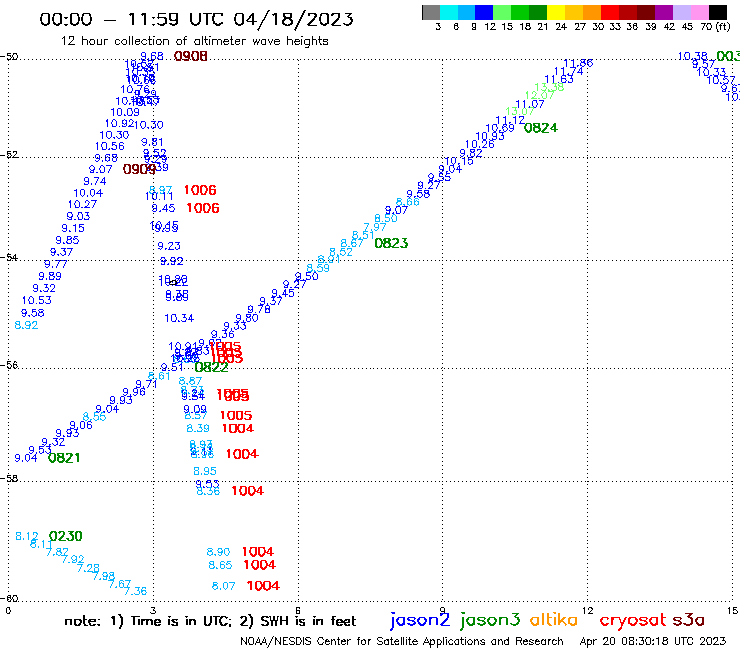Click the wave height value '11.86'
This screenshot has width=740, height=650.
tap(578, 63)
